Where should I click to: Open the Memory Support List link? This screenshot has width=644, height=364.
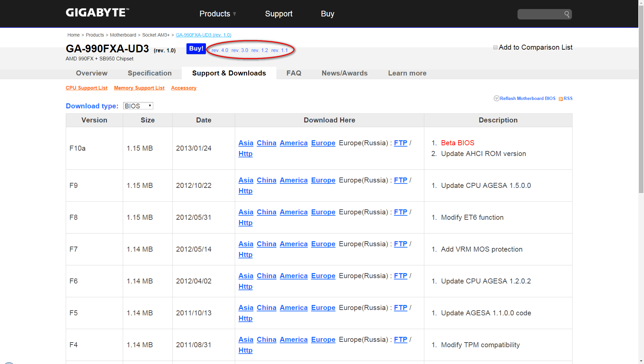139,88
